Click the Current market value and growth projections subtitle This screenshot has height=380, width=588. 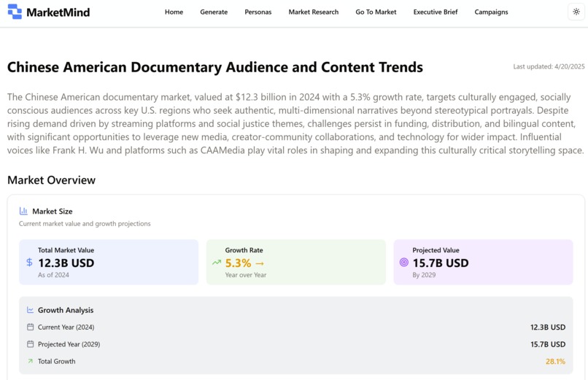[85, 224]
